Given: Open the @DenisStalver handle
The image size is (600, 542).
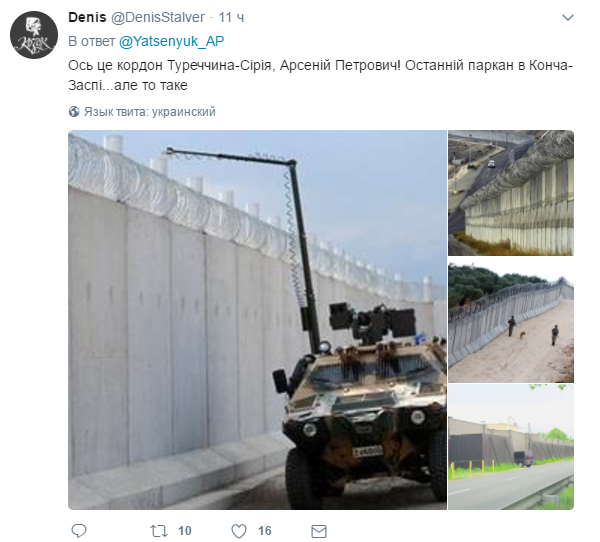Looking at the screenshot, I should coord(158,17).
